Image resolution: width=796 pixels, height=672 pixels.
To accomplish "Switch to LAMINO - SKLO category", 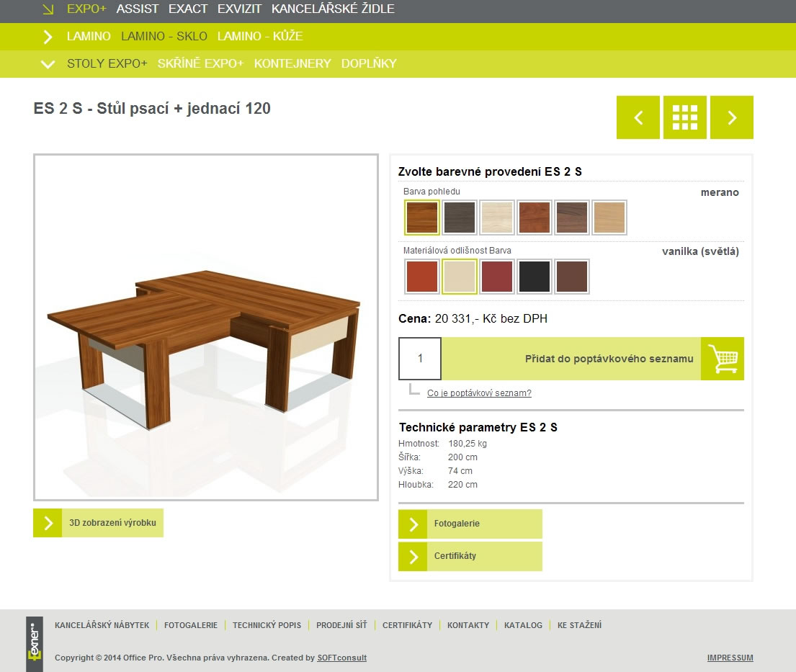I will [164, 36].
